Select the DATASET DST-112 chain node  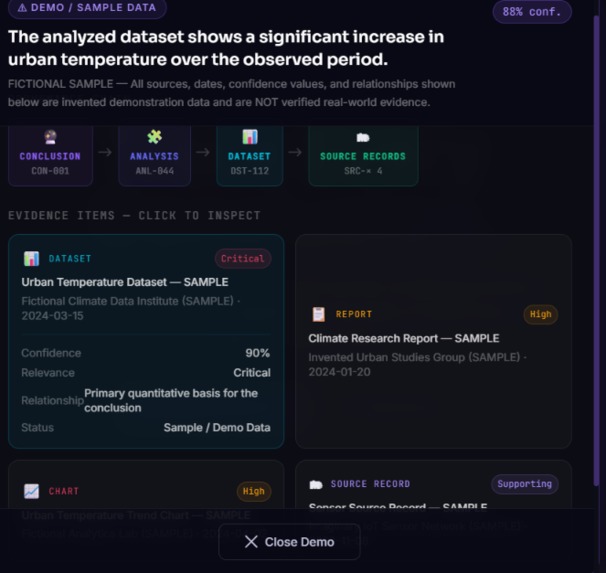coord(250,156)
